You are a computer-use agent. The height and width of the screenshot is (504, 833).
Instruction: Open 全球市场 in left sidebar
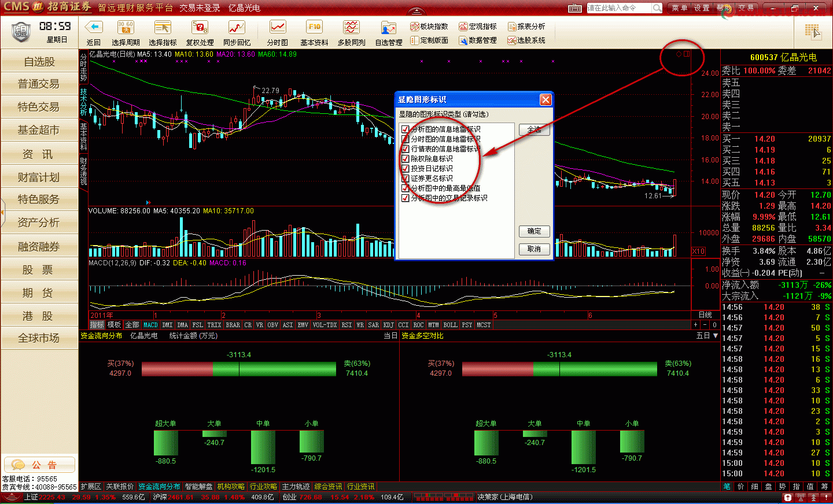(x=39, y=338)
